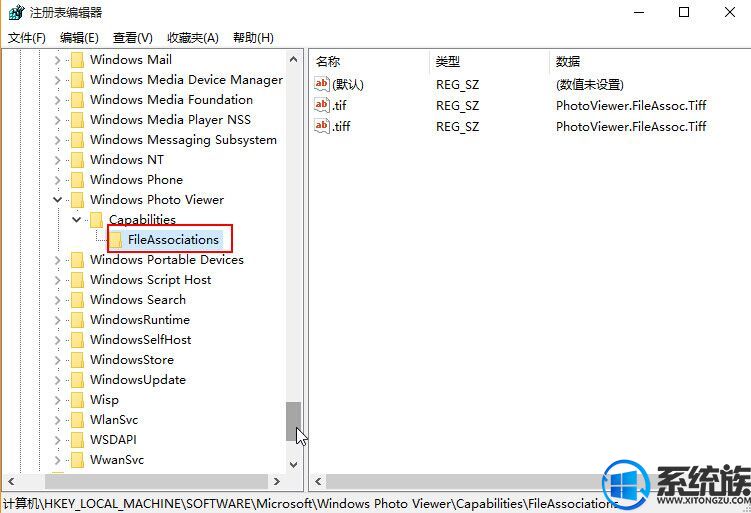
Task: Click the tree pane scroll up arrow
Action: tap(294, 60)
